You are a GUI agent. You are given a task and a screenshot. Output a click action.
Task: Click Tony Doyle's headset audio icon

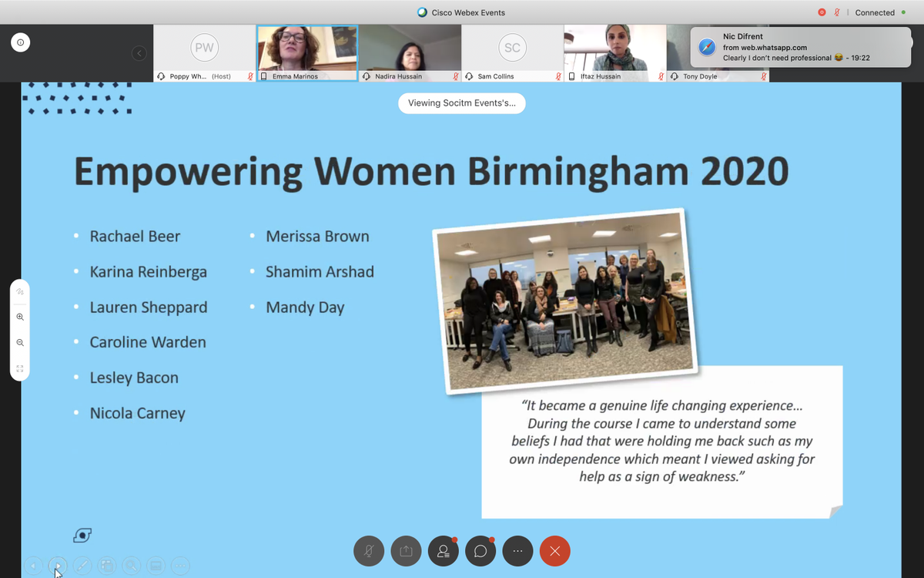coord(675,77)
